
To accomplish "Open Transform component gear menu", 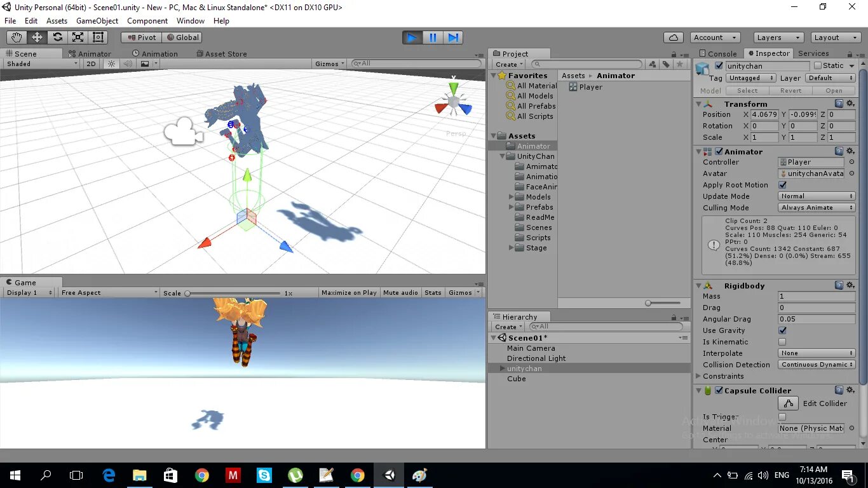I will [x=850, y=104].
